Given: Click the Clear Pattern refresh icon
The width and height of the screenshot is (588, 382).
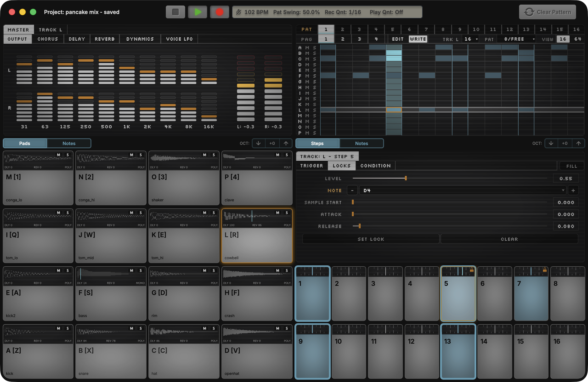Looking at the screenshot, I should (529, 12).
